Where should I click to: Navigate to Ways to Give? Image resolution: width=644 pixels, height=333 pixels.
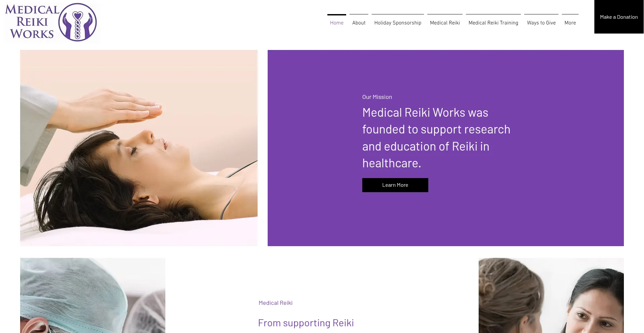541,22
